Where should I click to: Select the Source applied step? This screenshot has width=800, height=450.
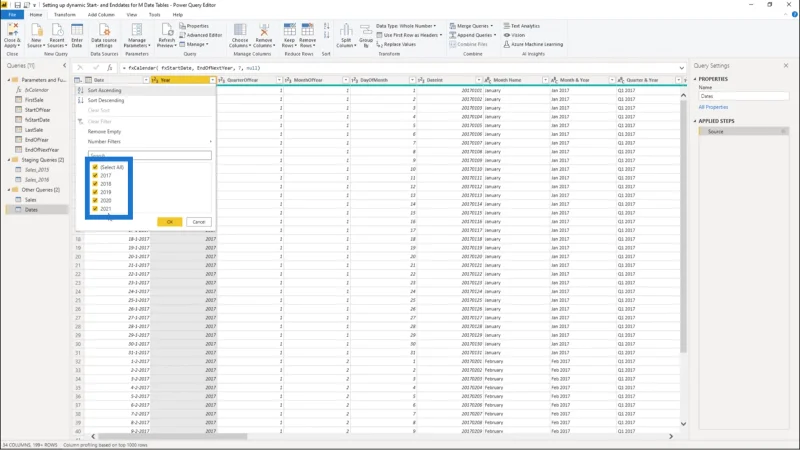pos(744,132)
